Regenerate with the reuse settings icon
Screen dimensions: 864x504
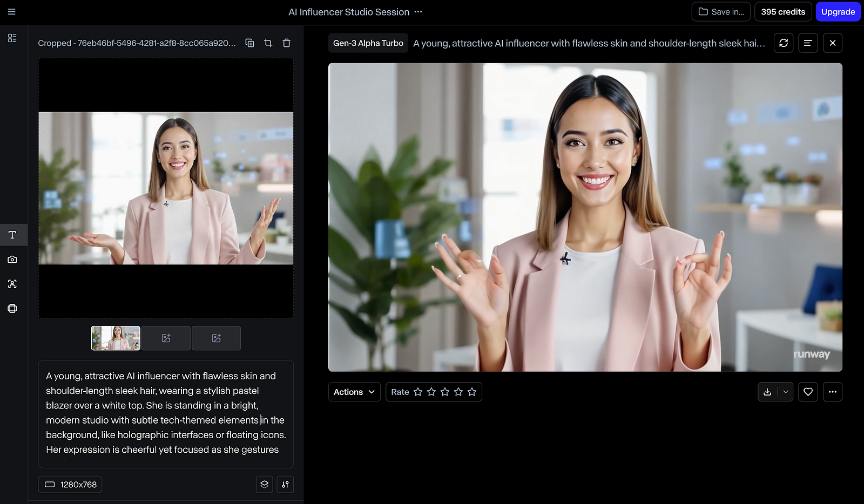[783, 43]
